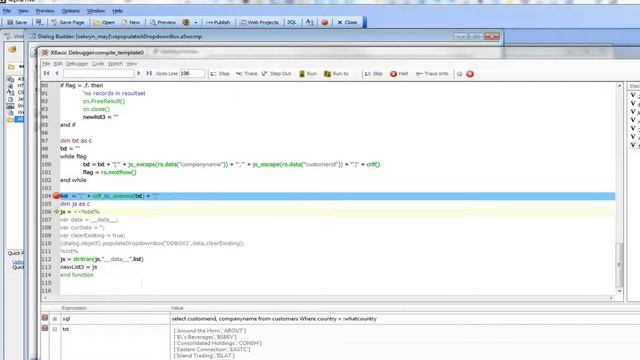The height and width of the screenshot is (360, 640).
Task: Open the debugger File menu
Action: click(46, 64)
